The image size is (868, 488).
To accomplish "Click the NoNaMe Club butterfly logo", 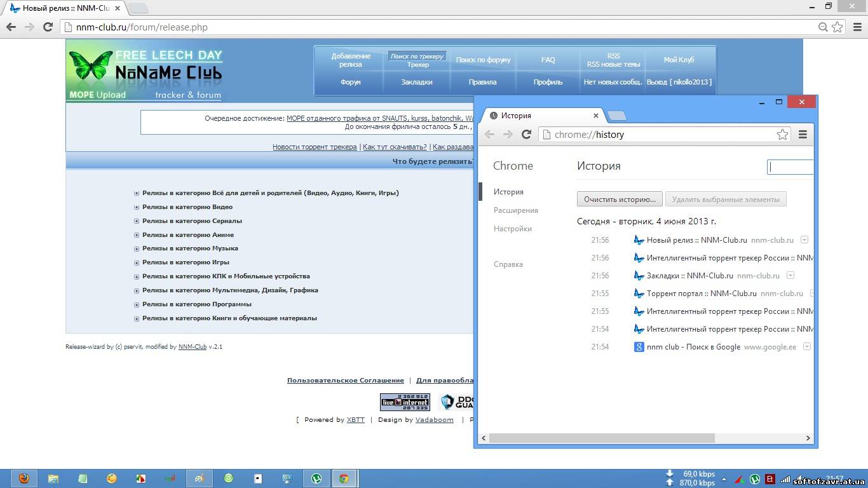I will (145, 71).
